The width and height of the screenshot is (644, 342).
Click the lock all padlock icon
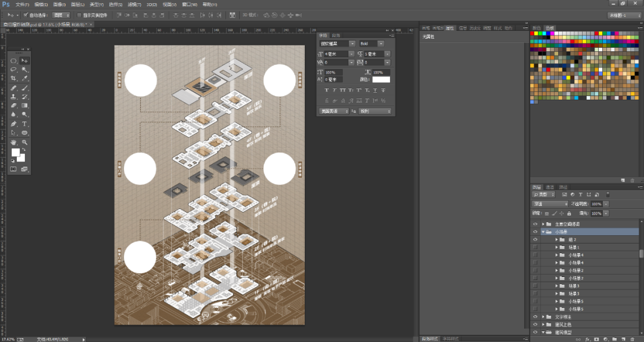pos(569,213)
